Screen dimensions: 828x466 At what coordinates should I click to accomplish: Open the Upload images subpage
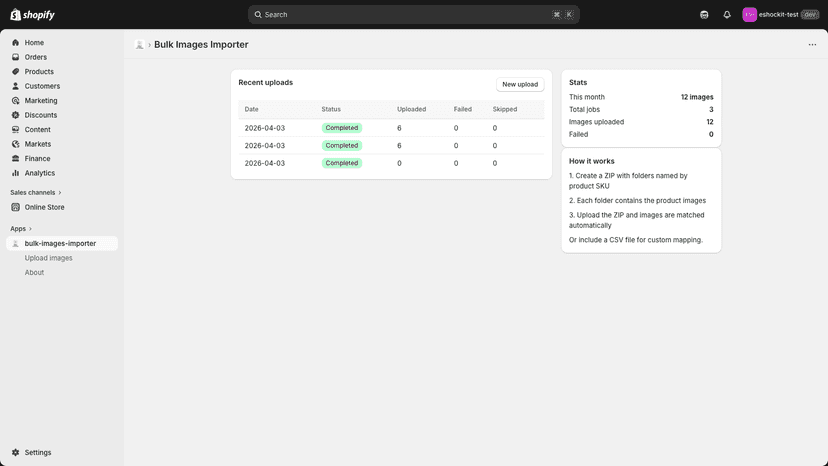pos(49,258)
